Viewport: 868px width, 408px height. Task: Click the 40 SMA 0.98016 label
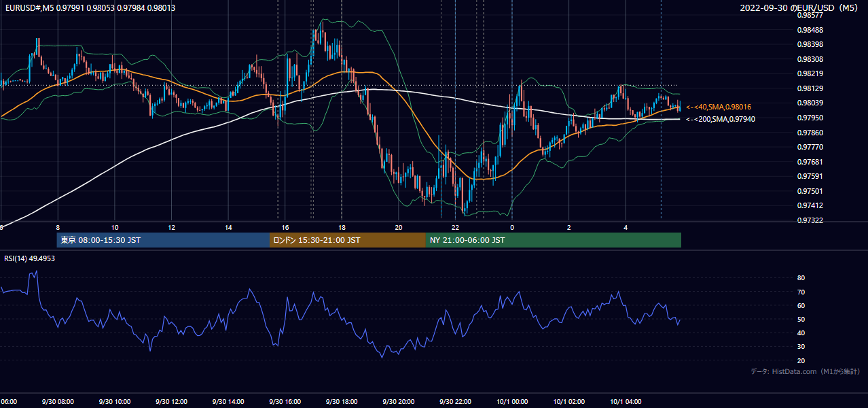coord(719,107)
